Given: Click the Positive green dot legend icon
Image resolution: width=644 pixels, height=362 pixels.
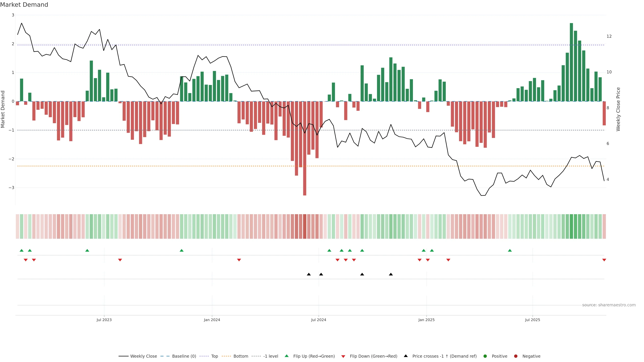Looking at the screenshot, I should tap(485, 356).
